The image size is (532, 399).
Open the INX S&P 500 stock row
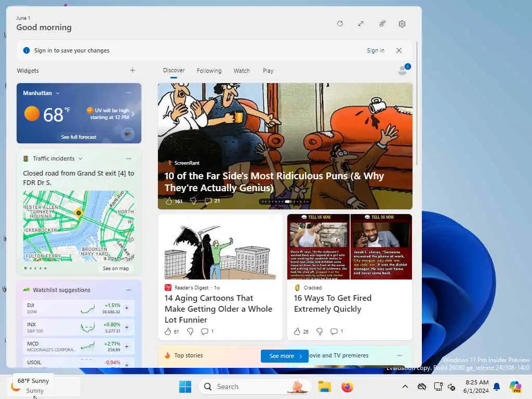79,327
